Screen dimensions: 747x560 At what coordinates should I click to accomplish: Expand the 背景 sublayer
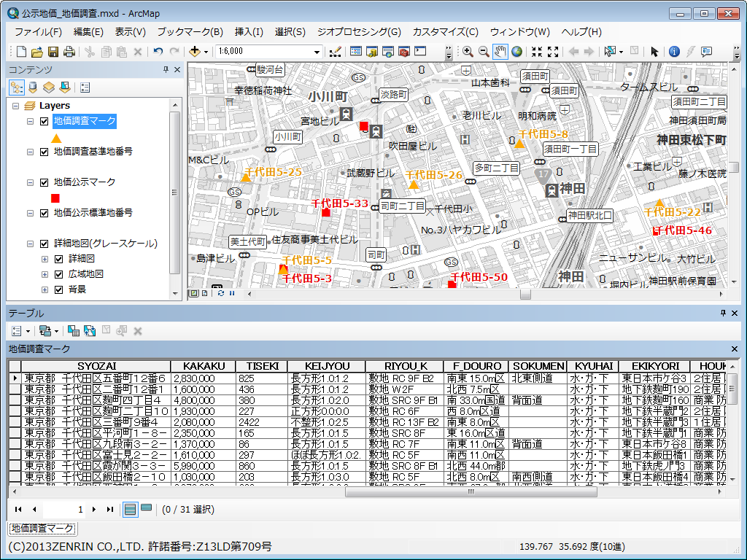click(x=44, y=289)
